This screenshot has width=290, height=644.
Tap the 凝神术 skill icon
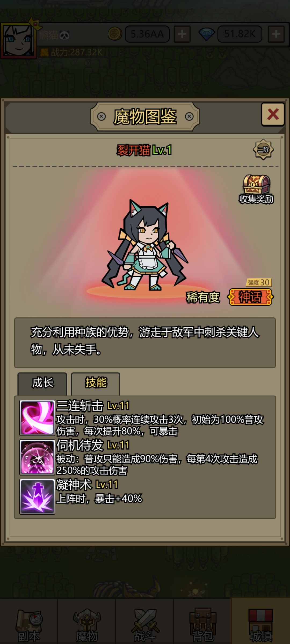37,497
